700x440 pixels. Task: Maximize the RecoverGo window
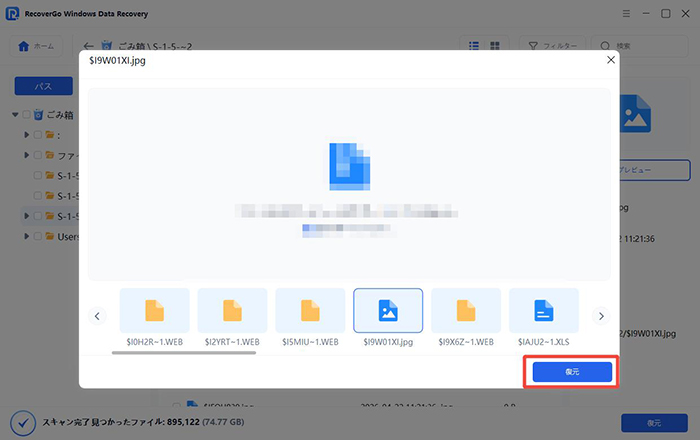[x=666, y=14]
